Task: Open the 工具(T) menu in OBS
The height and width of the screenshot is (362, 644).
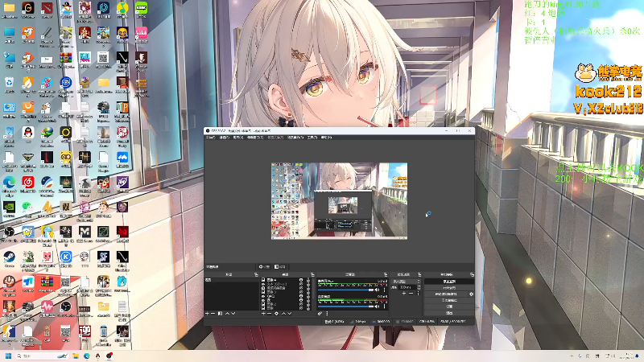Action: pyautogui.click(x=312, y=138)
